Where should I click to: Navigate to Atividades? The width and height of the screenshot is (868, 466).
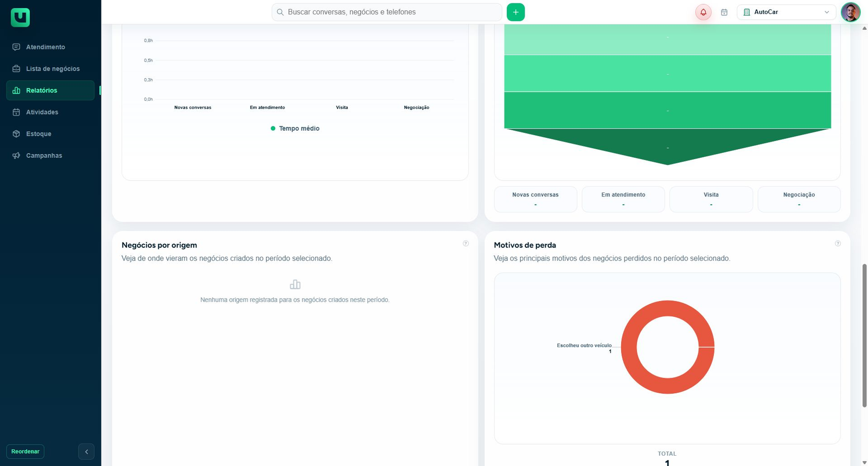[x=50, y=112]
